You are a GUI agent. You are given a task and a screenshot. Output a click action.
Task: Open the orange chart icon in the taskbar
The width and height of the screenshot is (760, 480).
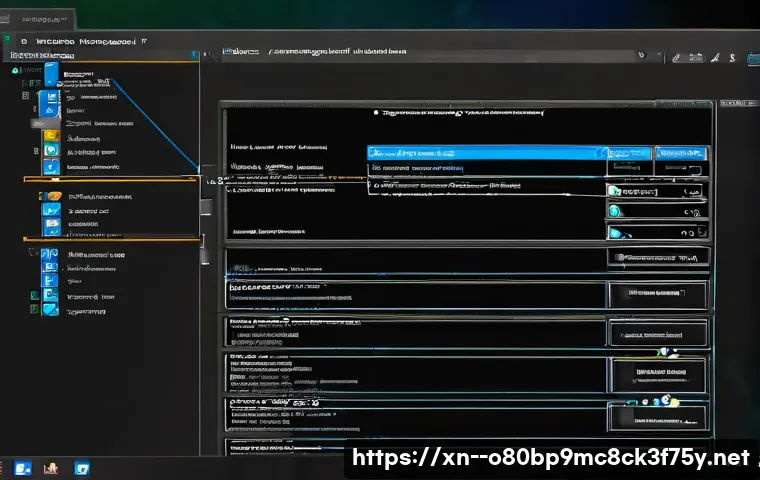(50, 468)
